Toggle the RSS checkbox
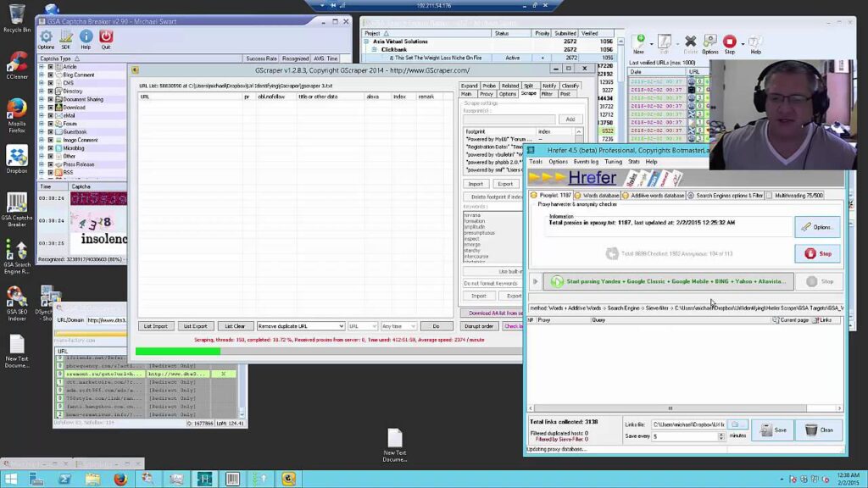This screenshot has width=868, height=488. point(50,173)
